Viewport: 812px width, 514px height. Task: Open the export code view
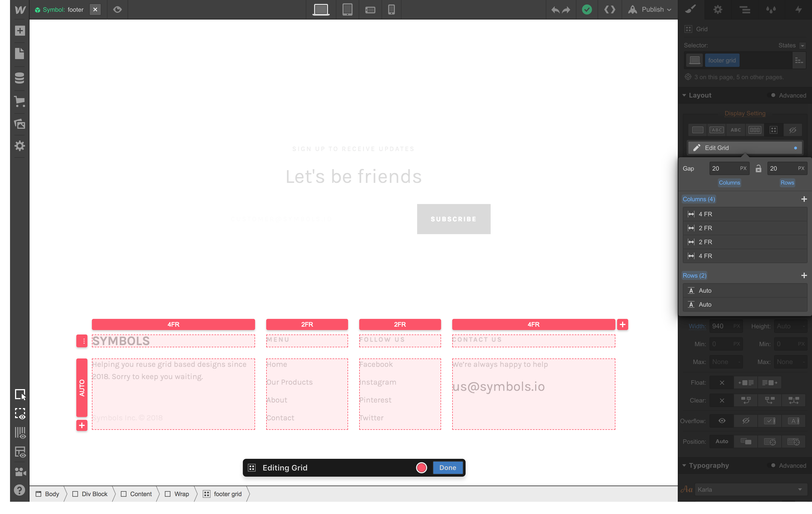(x=610, y=9)
